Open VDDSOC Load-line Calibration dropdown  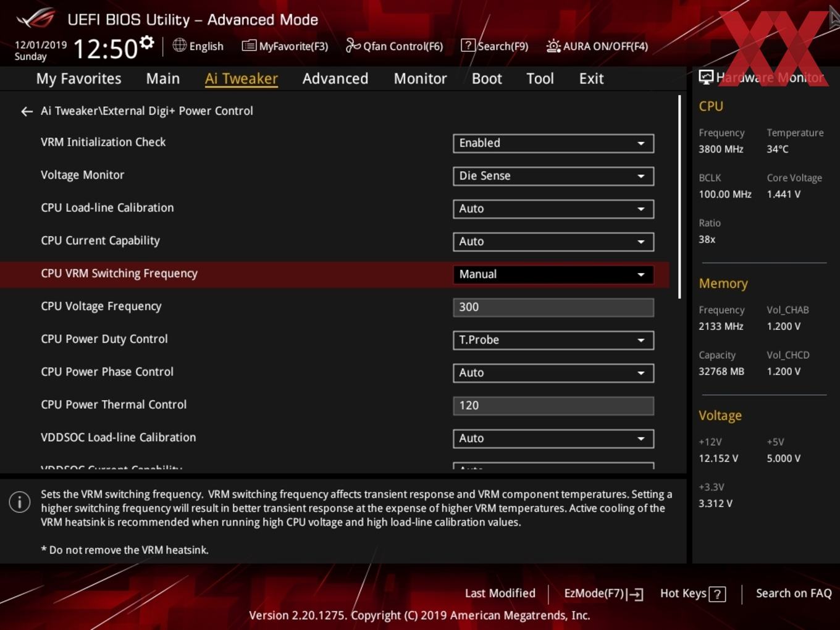(553, 438)
